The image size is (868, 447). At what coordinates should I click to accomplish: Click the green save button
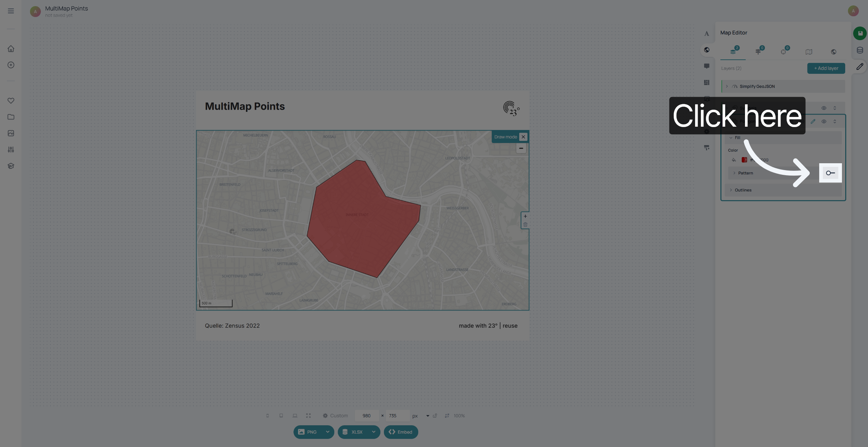(x=860, y=33)
